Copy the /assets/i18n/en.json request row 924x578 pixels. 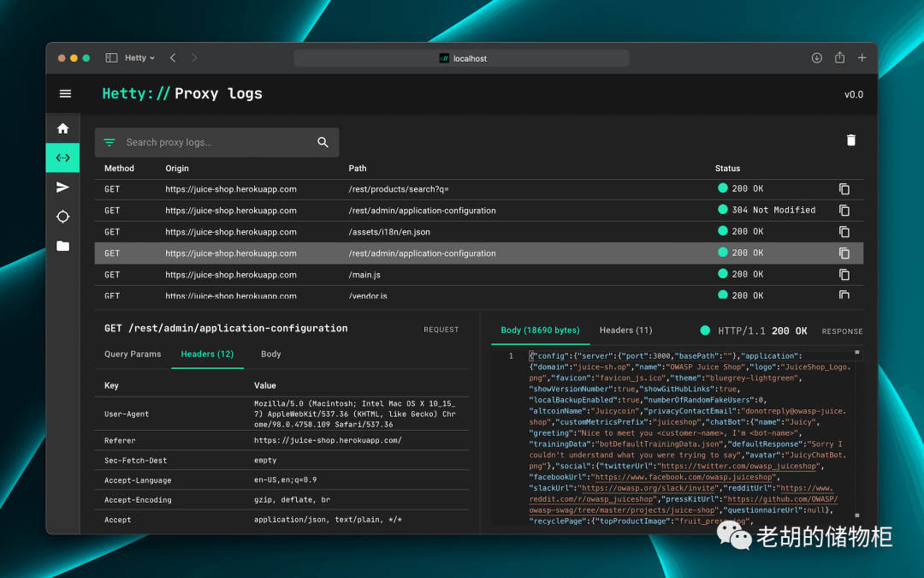[844, 232]
